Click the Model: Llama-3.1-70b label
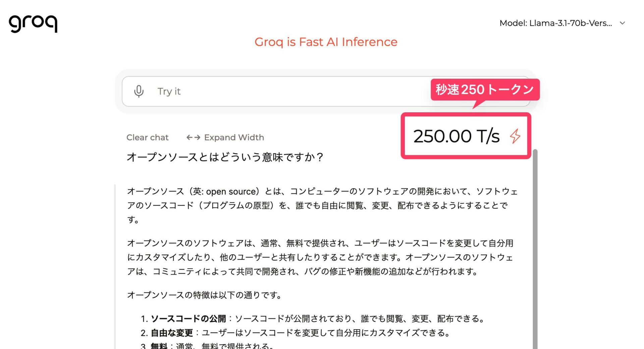The width and height of the screenshot is (644, 349). (x=555, y=23)
